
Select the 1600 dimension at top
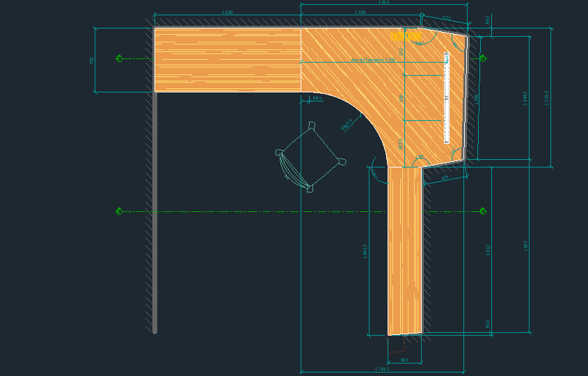coord(227,13)
